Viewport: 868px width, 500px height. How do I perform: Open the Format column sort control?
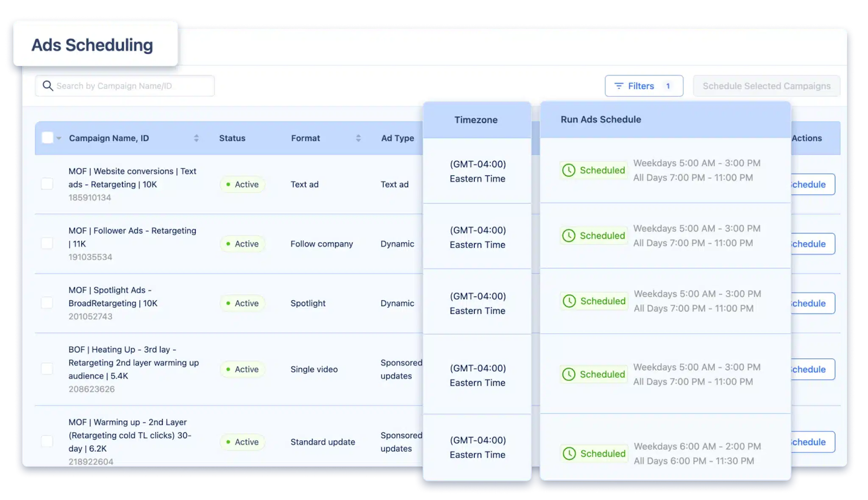[358, 138]
